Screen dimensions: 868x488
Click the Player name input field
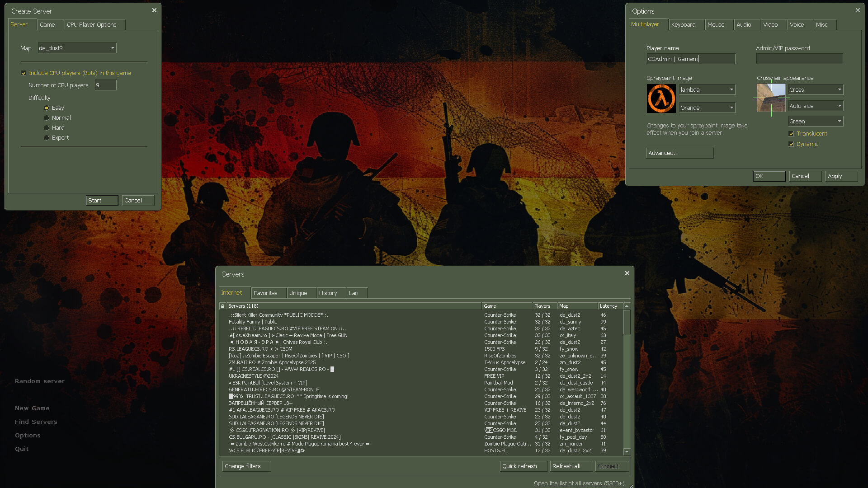[691, 59]
